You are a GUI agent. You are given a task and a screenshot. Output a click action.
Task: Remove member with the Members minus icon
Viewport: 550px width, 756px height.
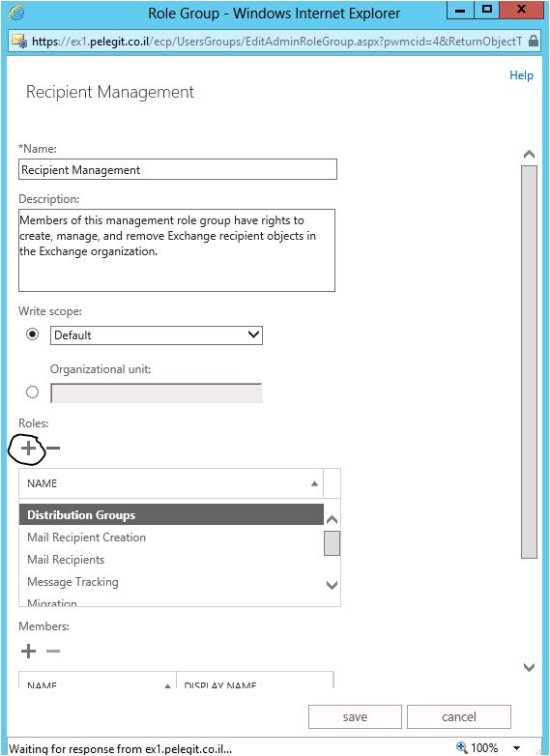53,652
